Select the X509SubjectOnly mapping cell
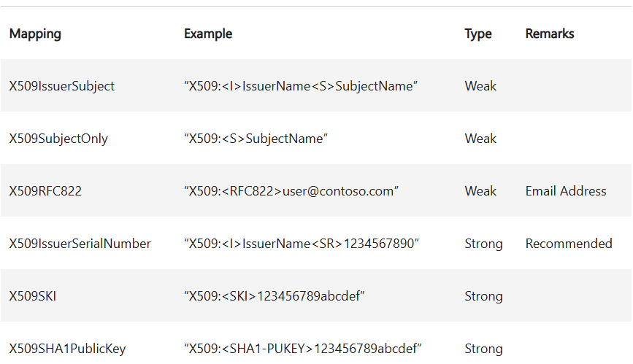Screen dimensions: 633x364 tap(58, 139)
